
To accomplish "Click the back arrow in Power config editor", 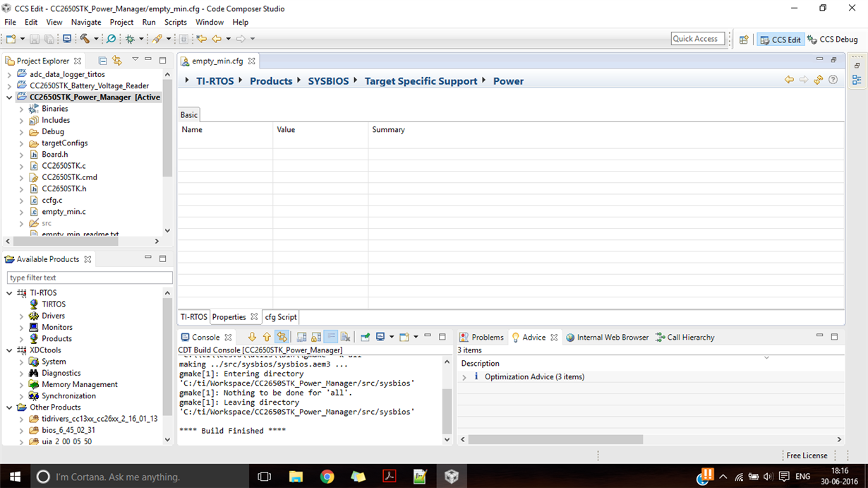I will click(789, 80).
